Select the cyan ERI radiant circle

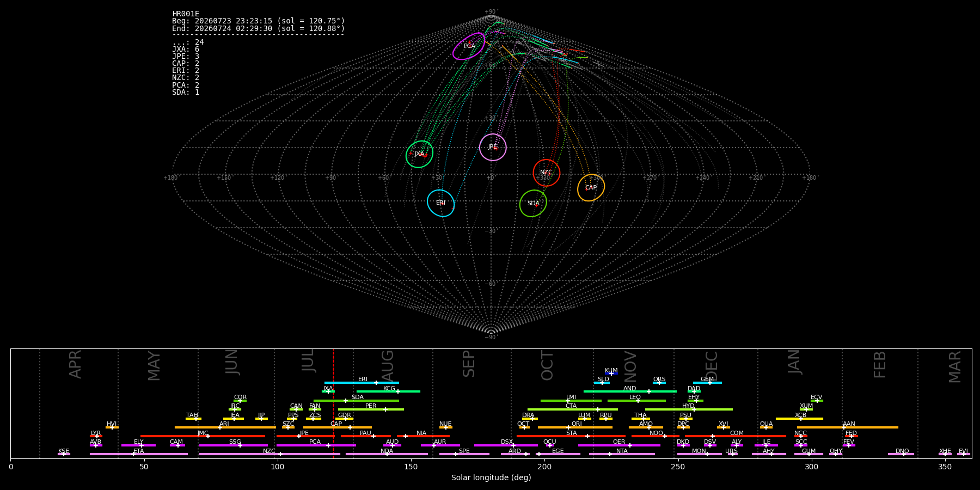pyautogui.click(x=441, y=203)
